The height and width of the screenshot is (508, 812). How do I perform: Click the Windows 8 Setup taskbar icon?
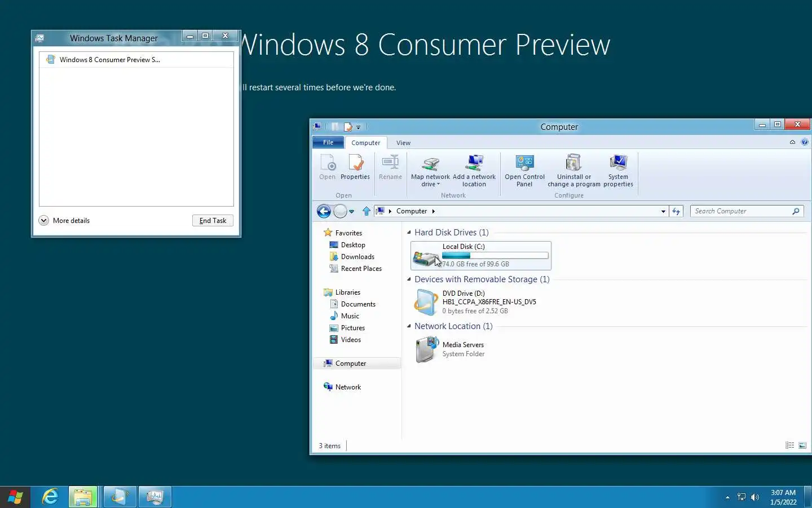[x=120, y=497]
